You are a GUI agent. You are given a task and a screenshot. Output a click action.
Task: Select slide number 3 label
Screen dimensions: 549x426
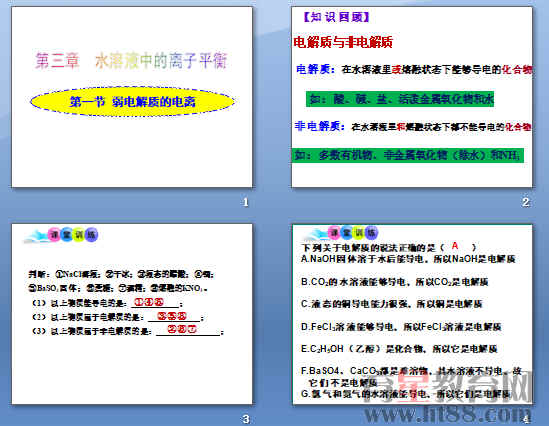click(x=246, y=419)
